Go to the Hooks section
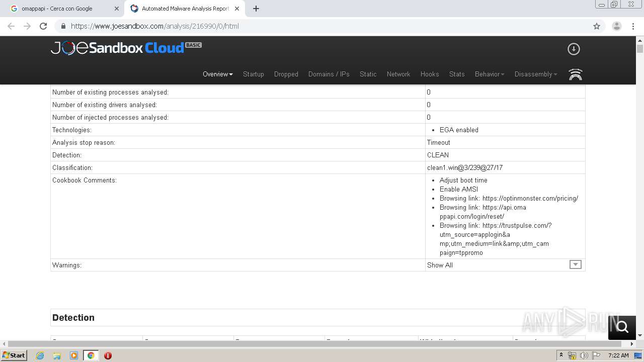The width and height of the screenshot is (644, 362). (430, 74)
